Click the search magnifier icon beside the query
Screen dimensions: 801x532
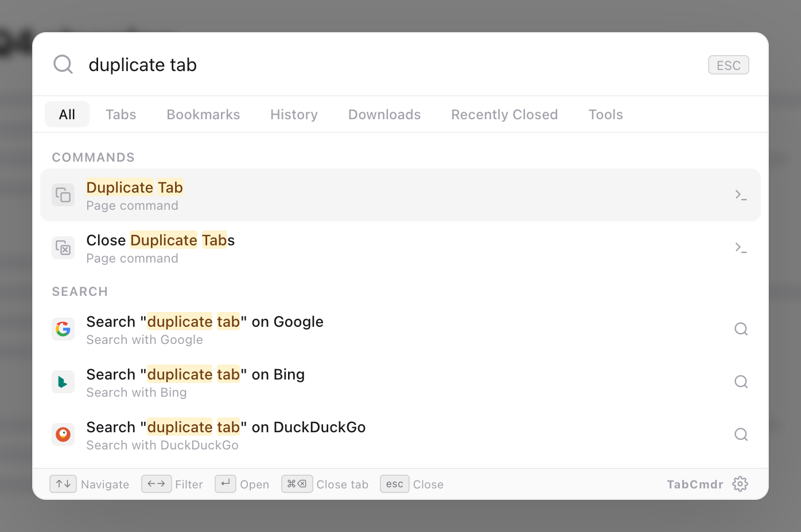point(63,65)
